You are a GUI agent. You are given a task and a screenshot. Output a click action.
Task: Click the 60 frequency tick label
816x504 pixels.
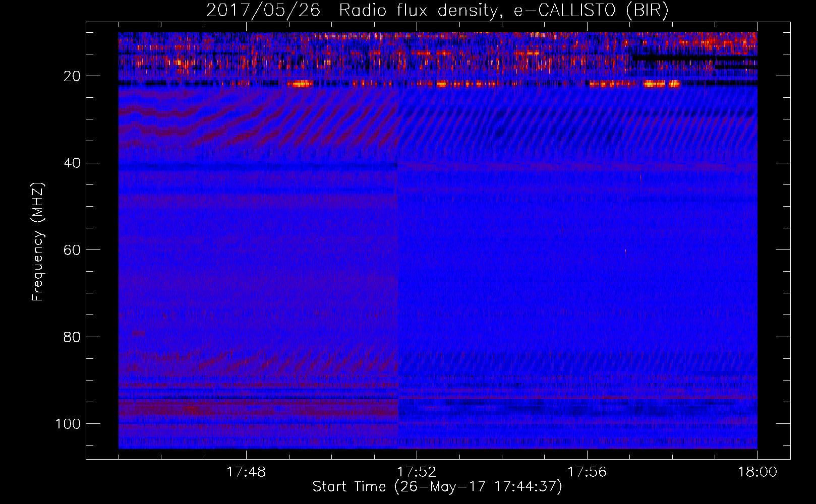(72, 250)
